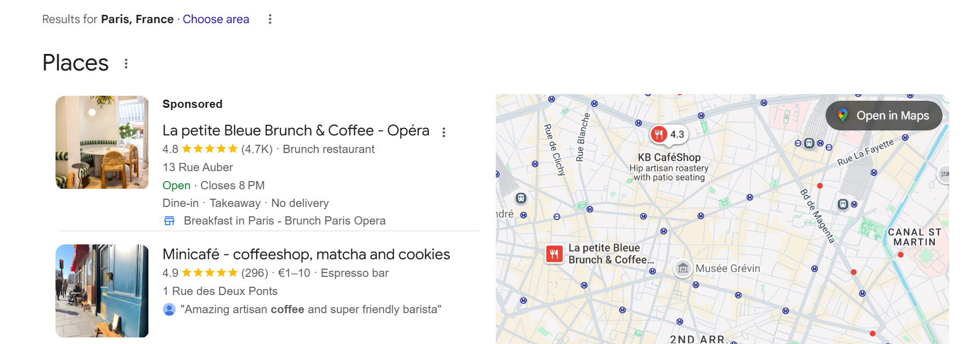Open the Minicafé coffeeshop listing title
980x344 pixels.
coord(306,254)
